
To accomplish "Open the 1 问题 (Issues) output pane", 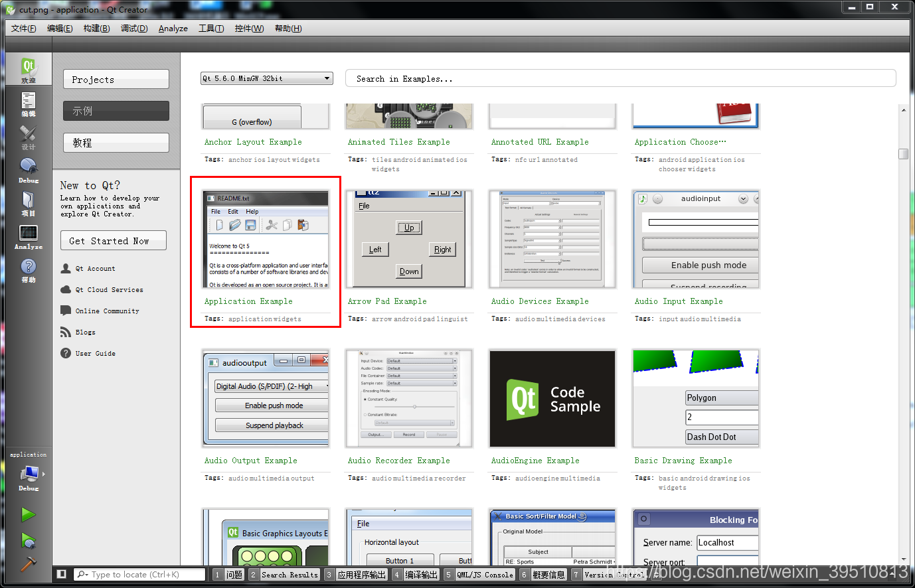I will 229,575.
